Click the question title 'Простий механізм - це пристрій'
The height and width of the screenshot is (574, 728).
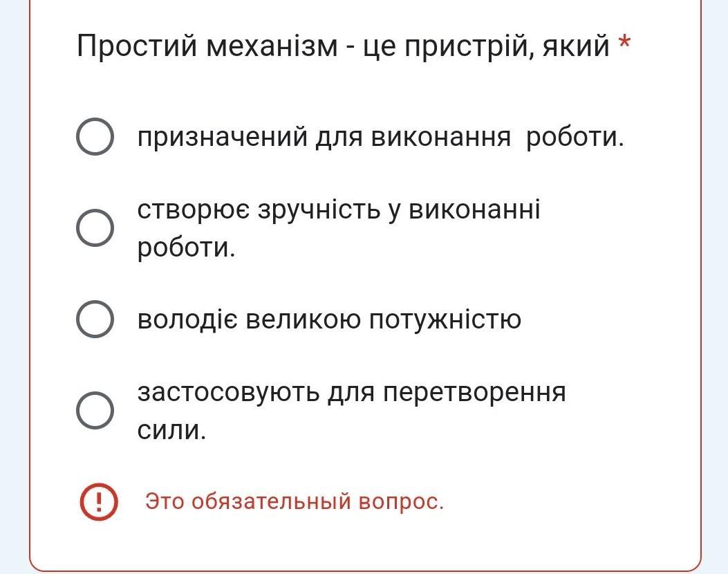tap(304, 46)
